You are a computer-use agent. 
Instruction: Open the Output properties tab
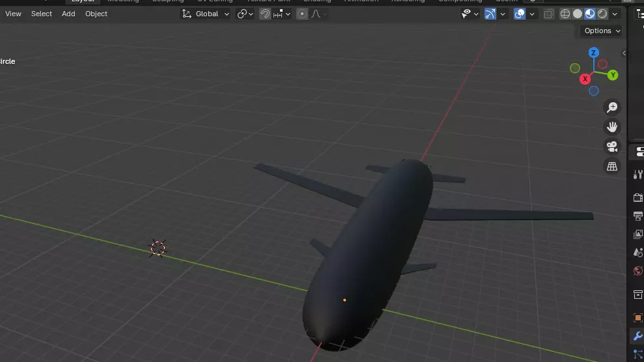[x=638, y=216]
